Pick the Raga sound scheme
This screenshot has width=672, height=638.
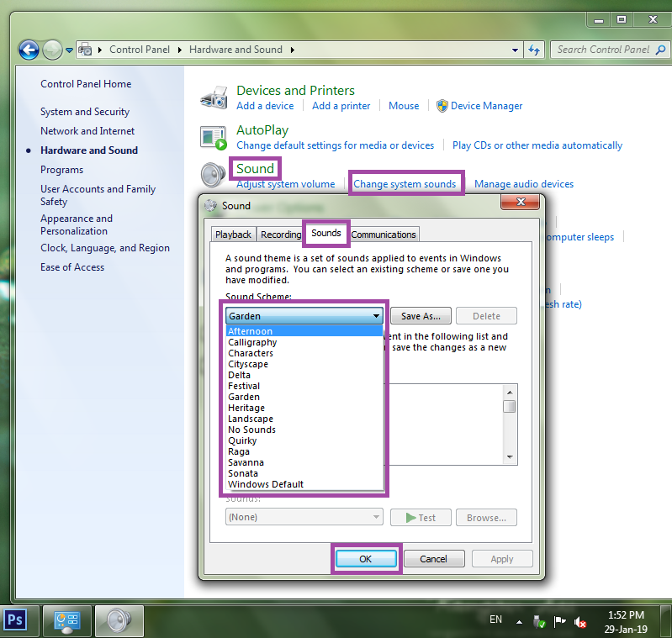point(304,451)
